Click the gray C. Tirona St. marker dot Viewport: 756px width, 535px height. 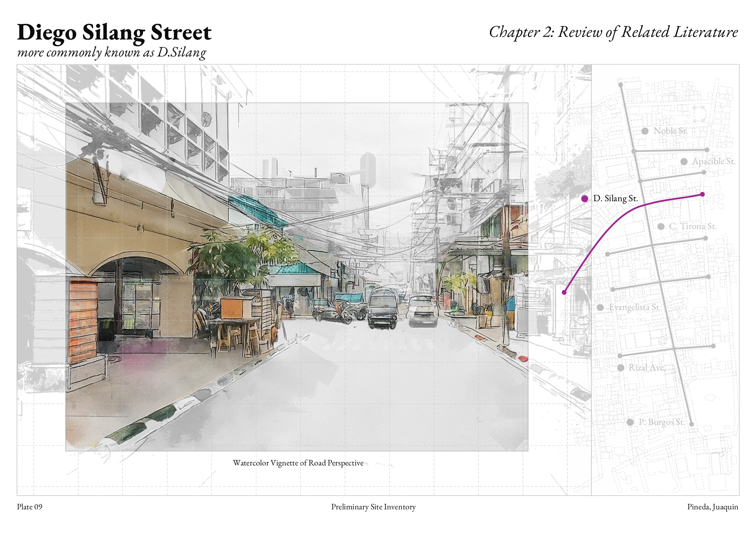(x=661, y=227)
